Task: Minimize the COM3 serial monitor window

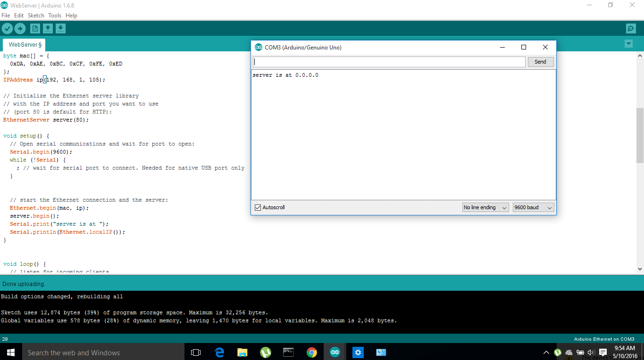Action: coord(502,47)
